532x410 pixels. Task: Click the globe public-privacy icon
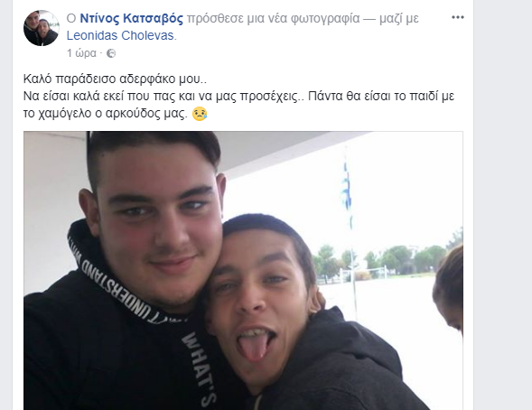[111, 53]
